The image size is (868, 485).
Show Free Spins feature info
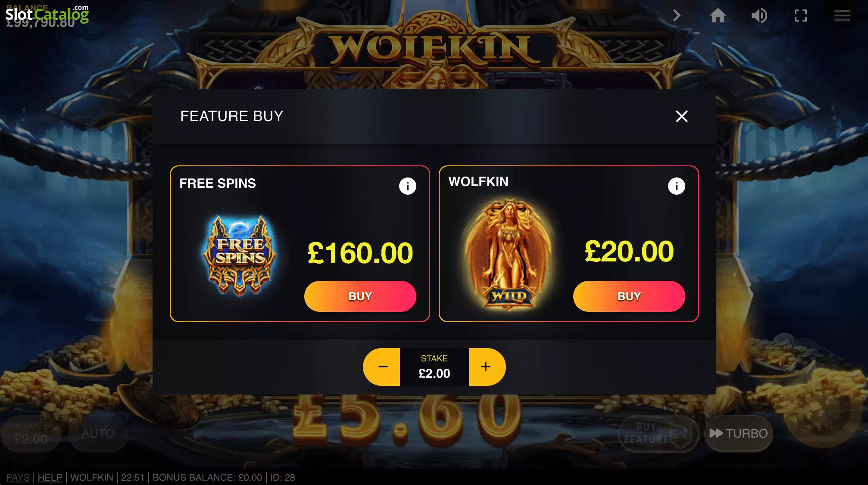[x=407, y=186]
